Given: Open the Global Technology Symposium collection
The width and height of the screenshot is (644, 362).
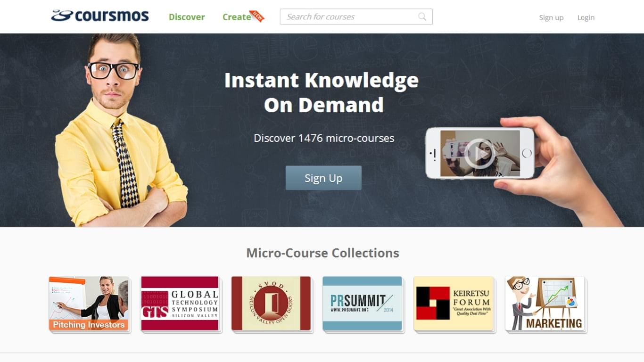Looking at the screenshot, I should 180,304.
